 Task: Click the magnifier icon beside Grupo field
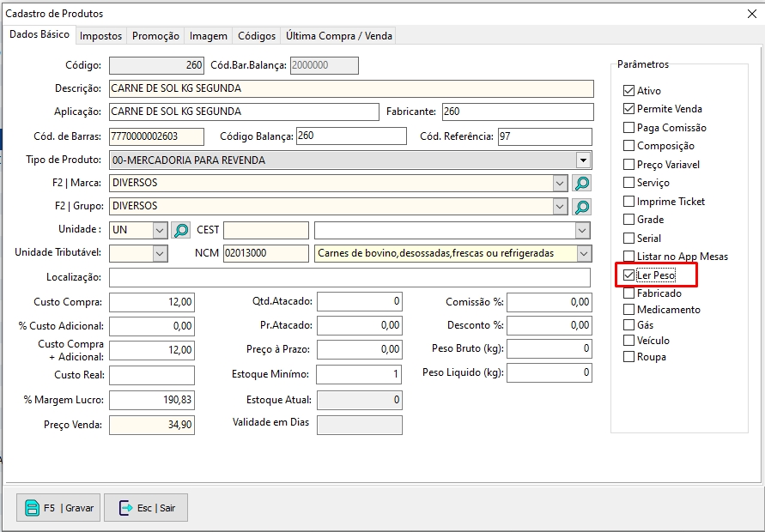[582, 207]
